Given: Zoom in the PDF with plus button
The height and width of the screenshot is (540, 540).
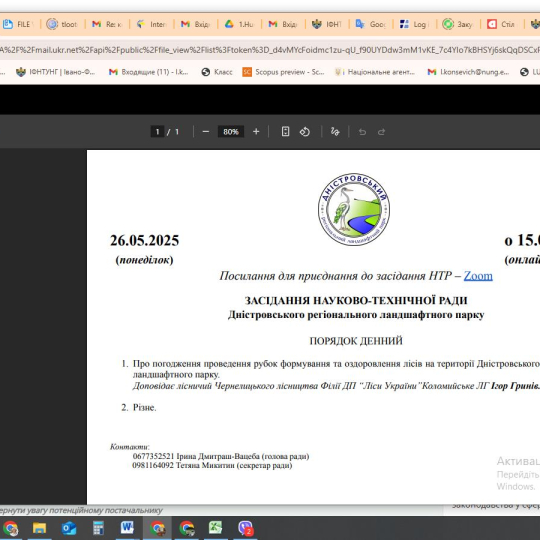Looking at the screenshot, I should 256,132.
